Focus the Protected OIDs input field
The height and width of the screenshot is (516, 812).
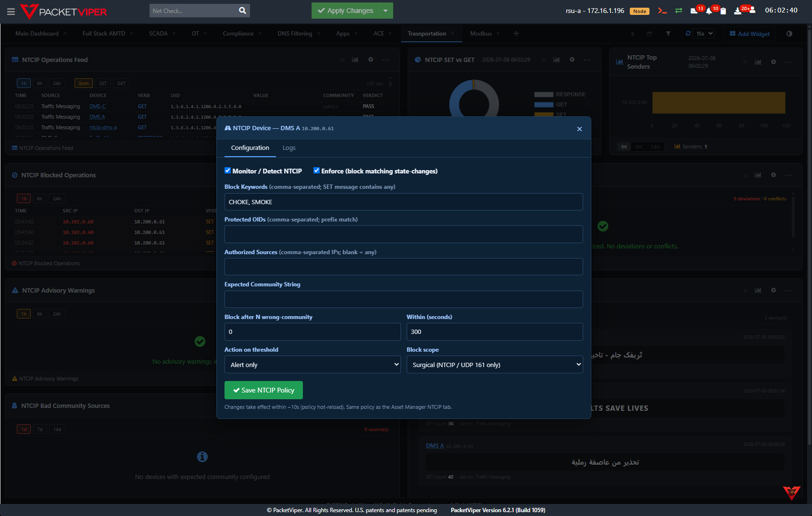point(404,234)
